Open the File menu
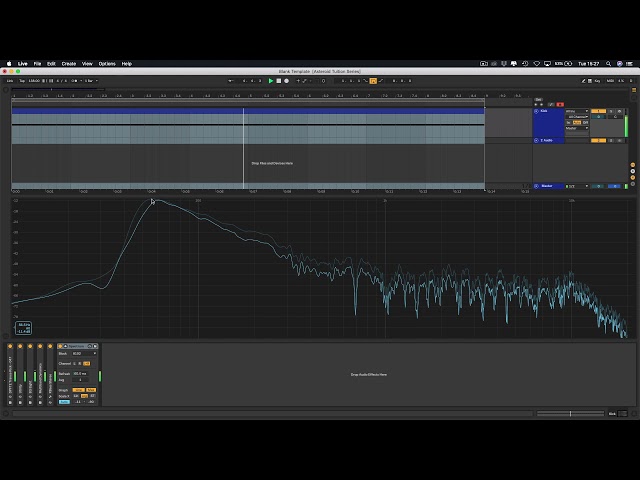This screenshot has height=480, width=640. point(37,64)
